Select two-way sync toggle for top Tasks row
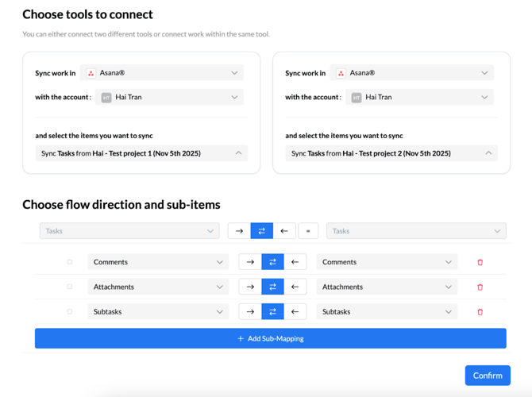532x397 pixels. click(261, 231)
